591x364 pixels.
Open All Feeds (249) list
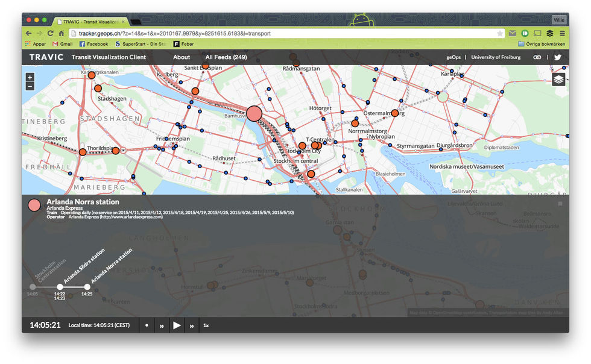point(226,57)
